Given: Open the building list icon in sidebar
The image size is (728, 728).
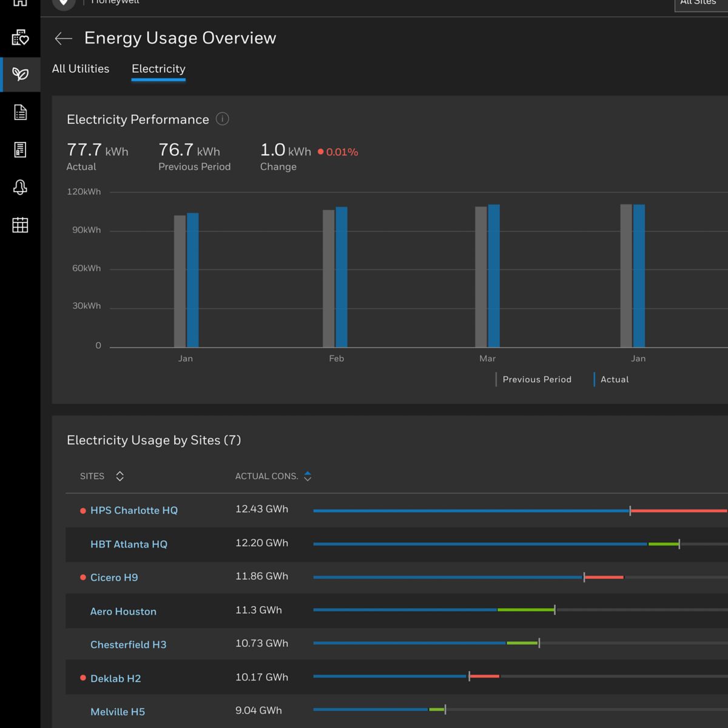Looking at the screenshot, I should (20, 150).
